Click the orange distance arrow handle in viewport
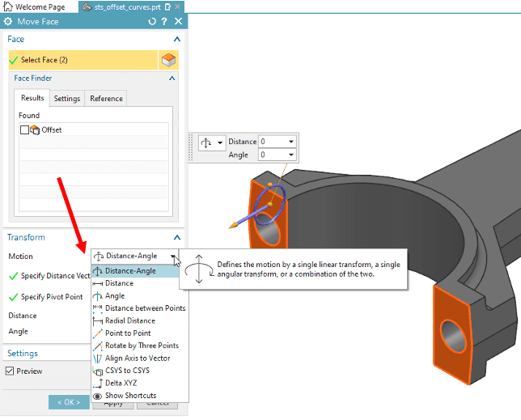This screenshot has width=521, height=420. 233,226
